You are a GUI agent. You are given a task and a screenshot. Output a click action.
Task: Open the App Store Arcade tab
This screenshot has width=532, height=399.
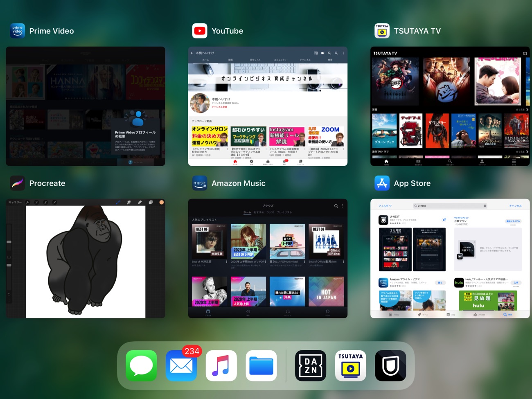pyautogui.click(x=479, y=314)
